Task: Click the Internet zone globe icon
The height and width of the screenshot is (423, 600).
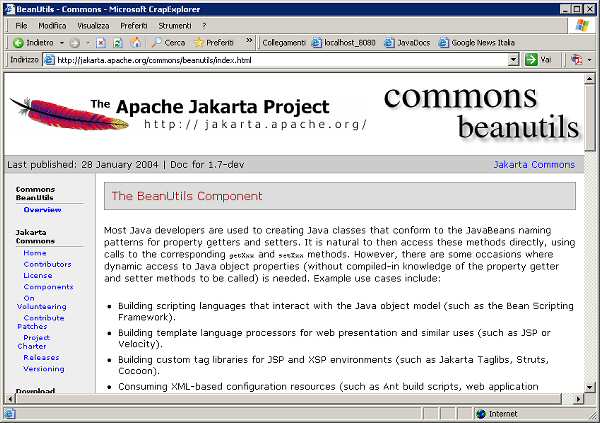Action: click(x=481, y=414)
